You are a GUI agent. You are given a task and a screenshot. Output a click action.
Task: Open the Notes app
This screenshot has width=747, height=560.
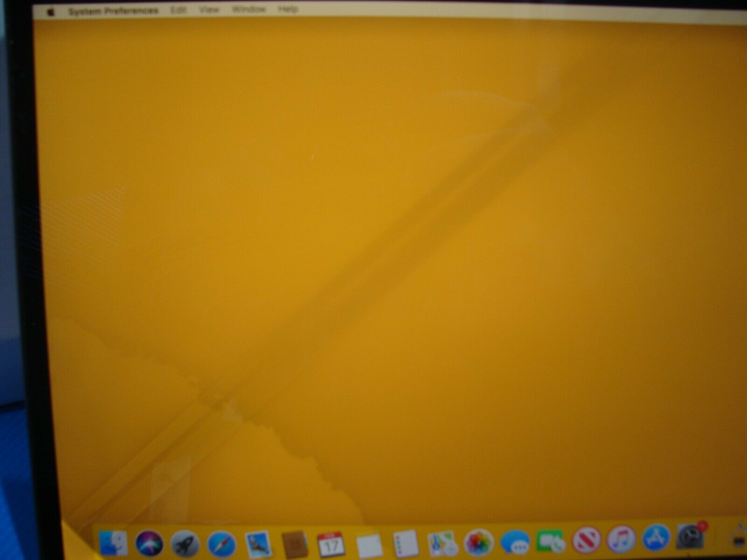pos(369,543)
